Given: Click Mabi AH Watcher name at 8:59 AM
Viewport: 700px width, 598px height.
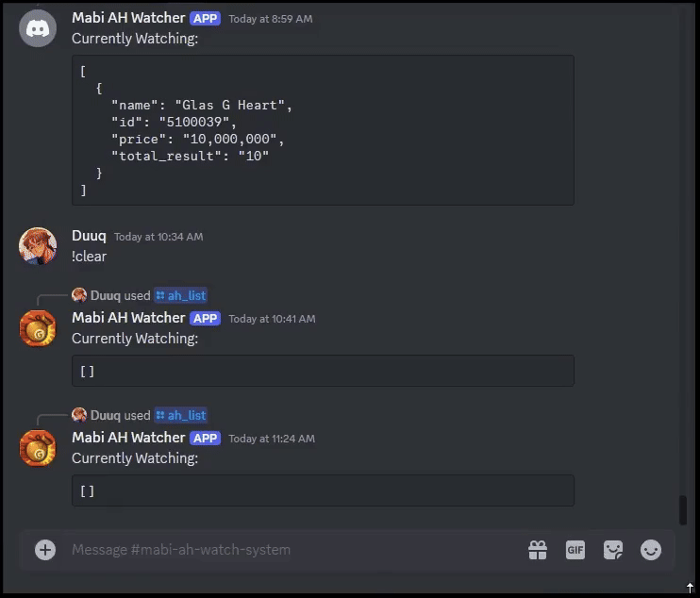Looking at the screenshot, I should [128, 18].
